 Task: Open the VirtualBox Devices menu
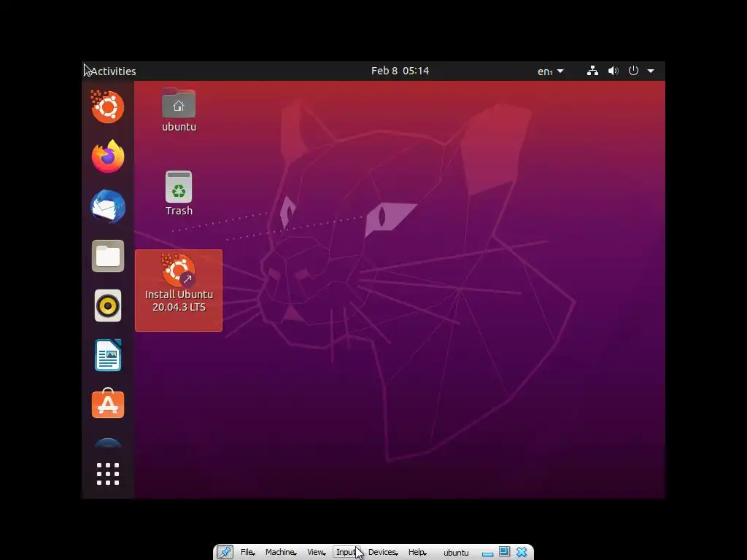382,552
